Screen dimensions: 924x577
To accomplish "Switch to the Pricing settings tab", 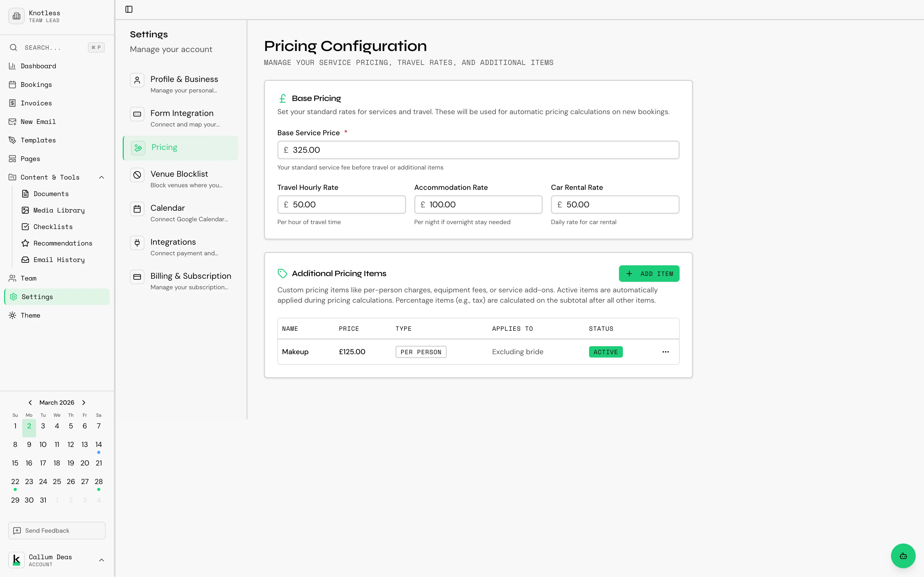I will [181, 148].
